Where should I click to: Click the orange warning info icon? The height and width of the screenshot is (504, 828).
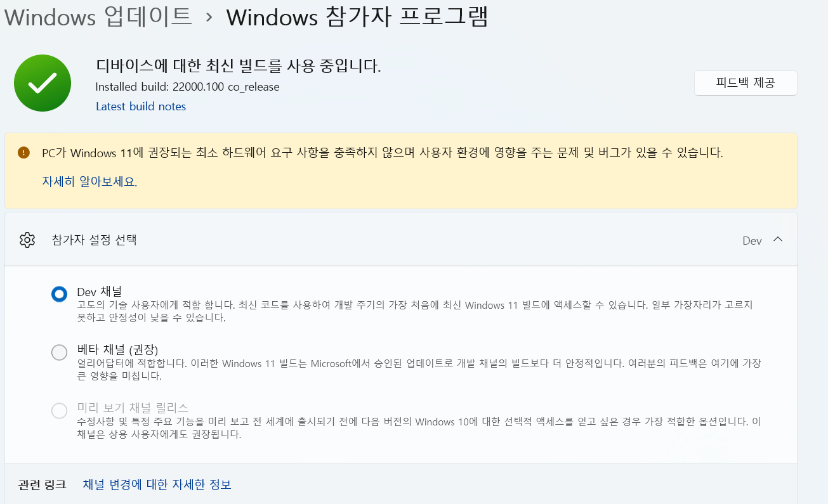(23, 153)
